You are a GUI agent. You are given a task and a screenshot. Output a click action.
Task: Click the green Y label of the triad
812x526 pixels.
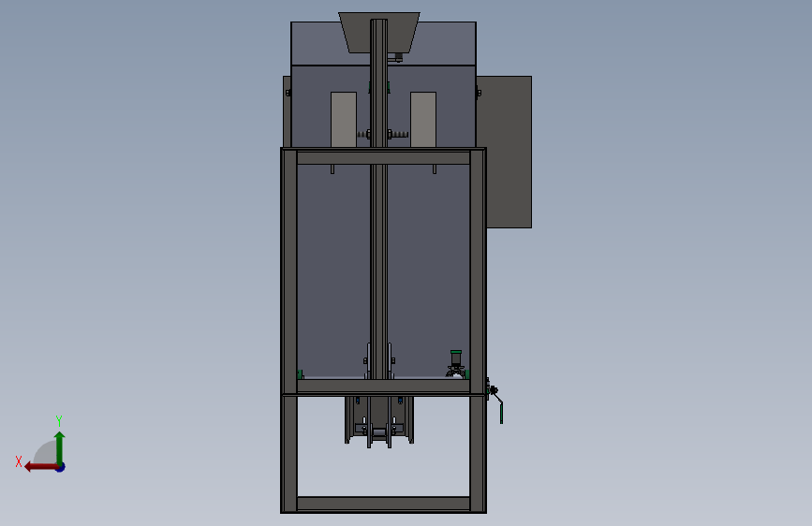[59, 421]
